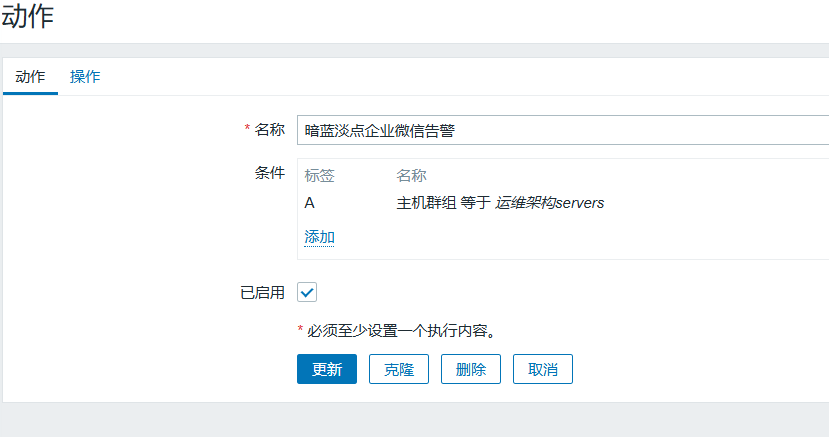Click the 动作 page heading

pos(27,16)
